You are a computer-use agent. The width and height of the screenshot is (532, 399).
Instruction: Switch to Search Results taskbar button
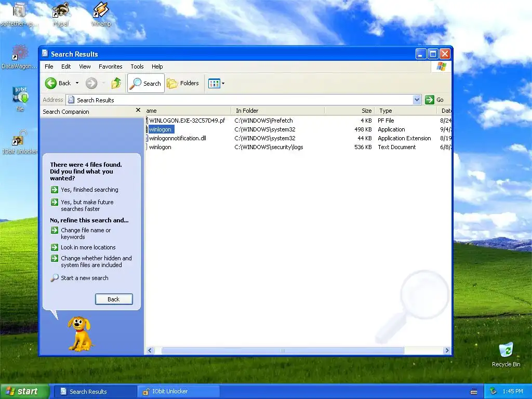95,392
